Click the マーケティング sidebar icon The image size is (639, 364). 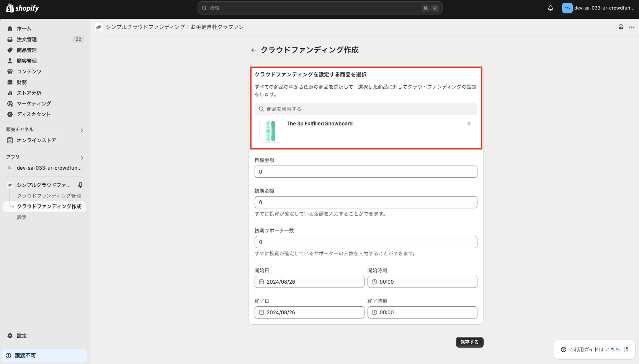10,103
